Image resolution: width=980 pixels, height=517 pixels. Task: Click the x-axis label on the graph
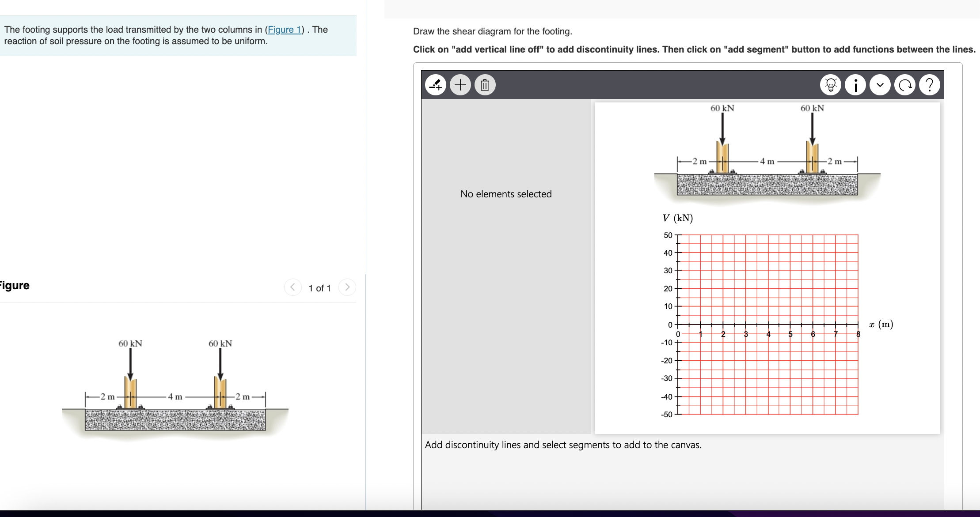881,324
